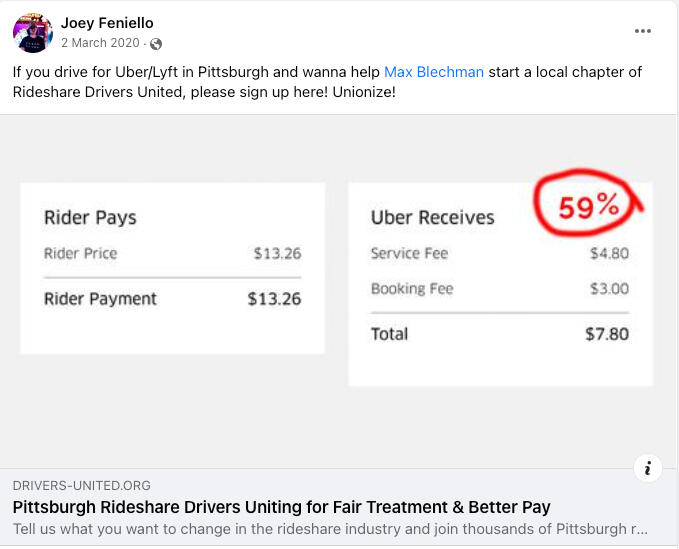
Task: Click the red circled 59% annotation
Action: pos(589,207)
